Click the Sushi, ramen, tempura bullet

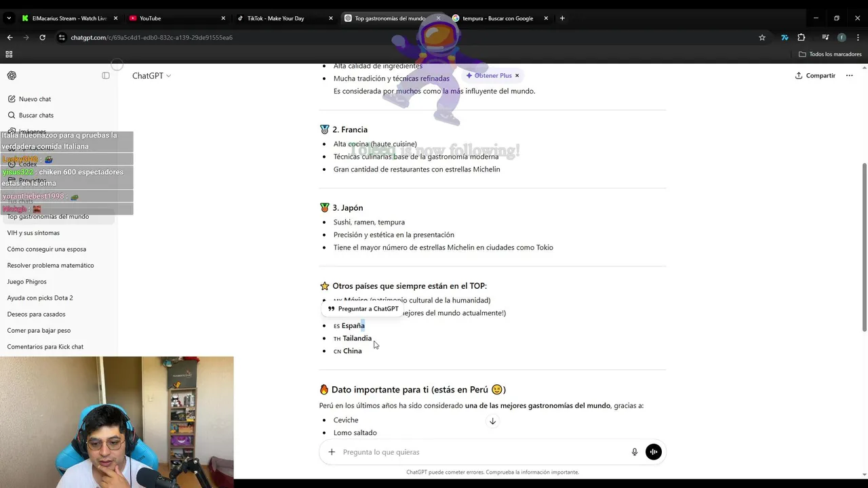point(369,222)
